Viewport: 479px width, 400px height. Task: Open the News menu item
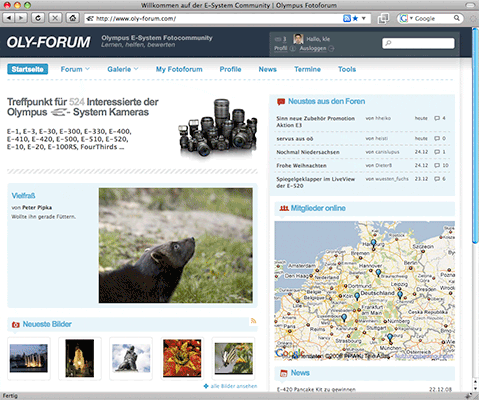(x=267, y=69)
